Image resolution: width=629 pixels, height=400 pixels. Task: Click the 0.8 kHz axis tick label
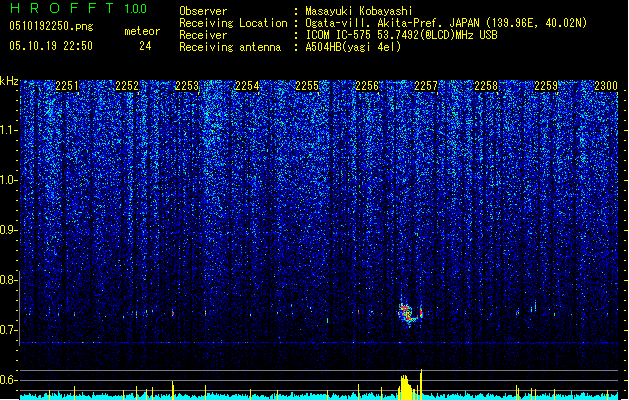tap(9, 280)
